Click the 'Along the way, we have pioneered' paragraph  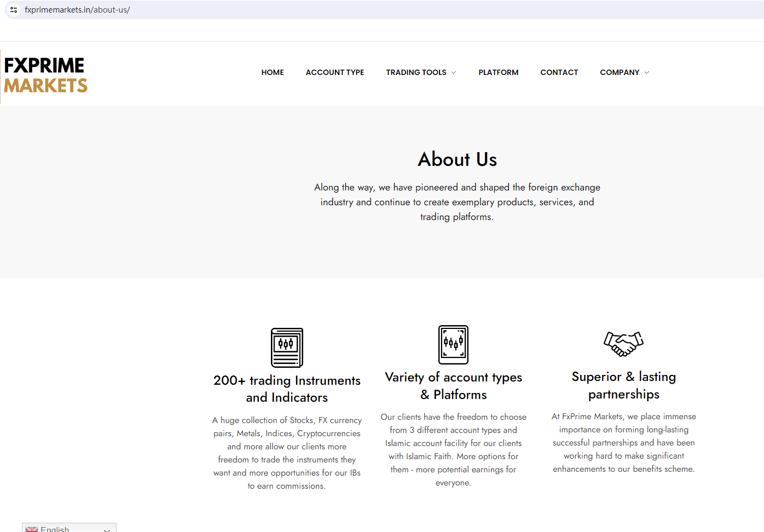click(458, 202)
